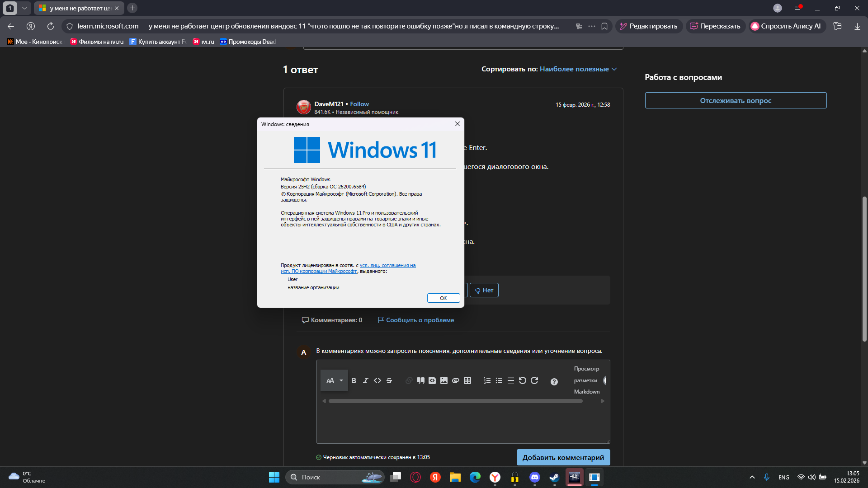Screen dimensions: 868x488
Task: Apply italic formatting in comment editor
Action: click(365, 380)
